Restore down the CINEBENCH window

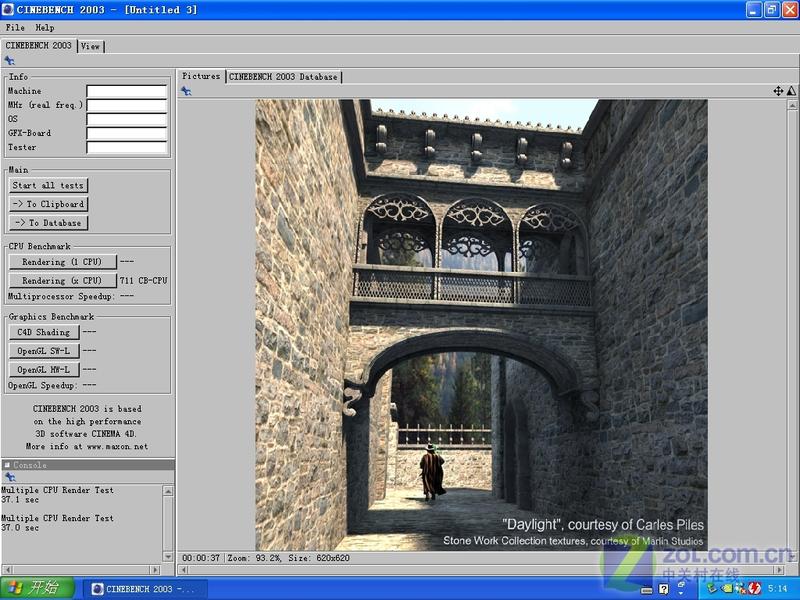[x=771, y=10]
